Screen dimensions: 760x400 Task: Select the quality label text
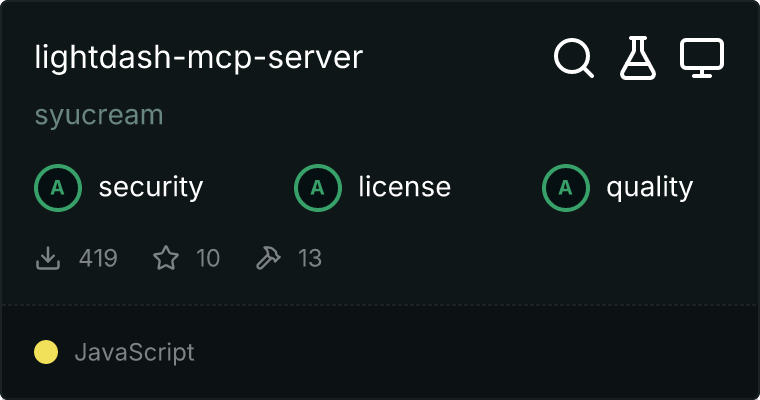[649, 187]
